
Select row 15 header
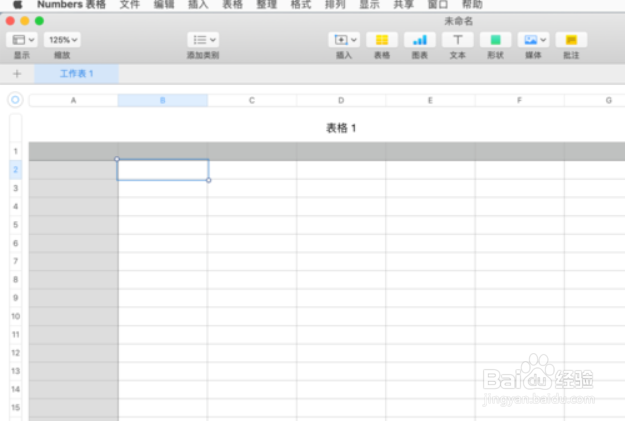point(15,407)
